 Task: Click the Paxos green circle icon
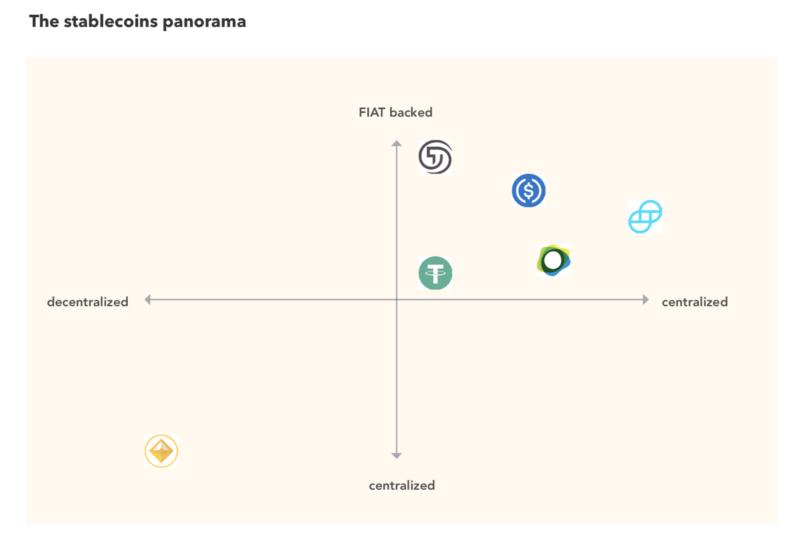552,261
